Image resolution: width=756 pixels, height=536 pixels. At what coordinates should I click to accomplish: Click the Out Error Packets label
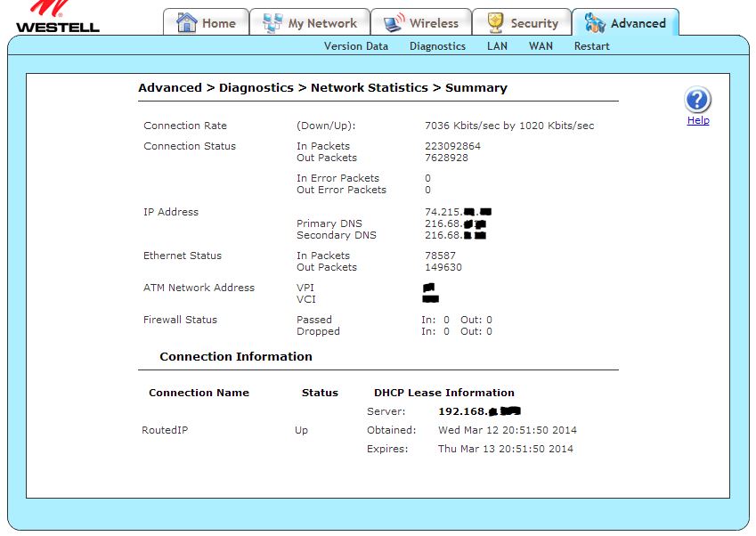341,190
